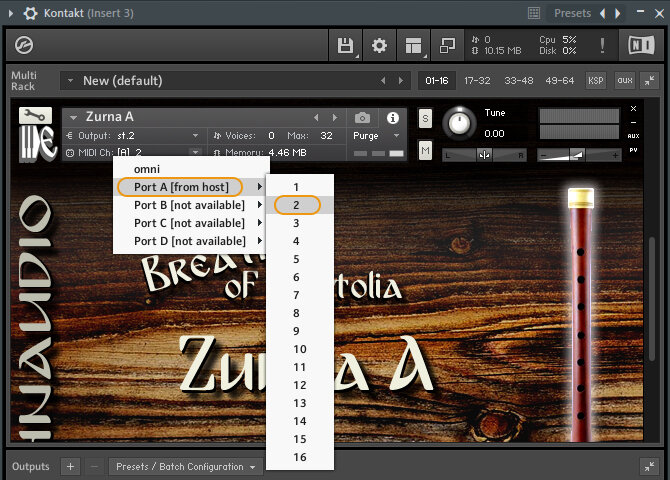Go to next plugin preset

617,13
